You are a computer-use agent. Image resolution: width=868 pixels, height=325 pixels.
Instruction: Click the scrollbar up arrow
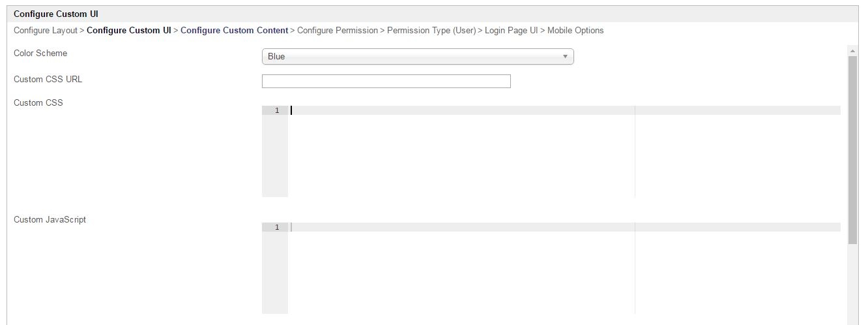pyautogui.click(x=852, y=50)
